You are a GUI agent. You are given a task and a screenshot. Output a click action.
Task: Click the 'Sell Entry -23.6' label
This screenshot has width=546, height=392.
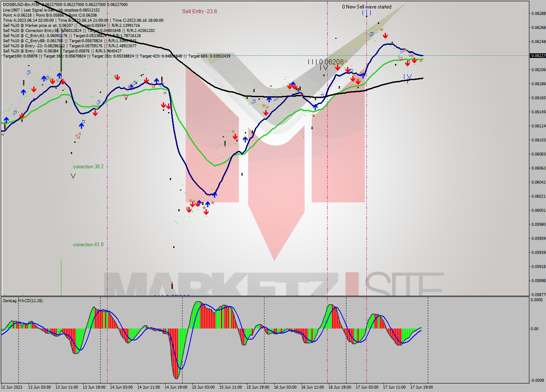point(199,11)
